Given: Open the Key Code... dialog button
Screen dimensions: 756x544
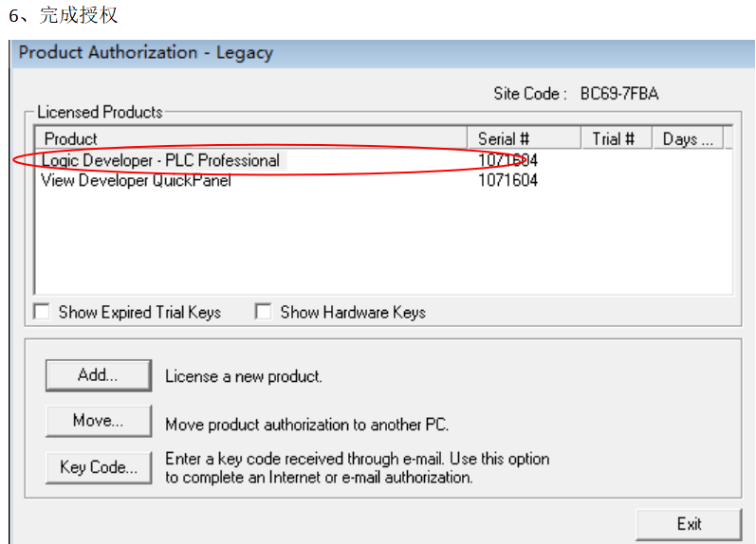Looking at the screenshot, I should (99, 467).
